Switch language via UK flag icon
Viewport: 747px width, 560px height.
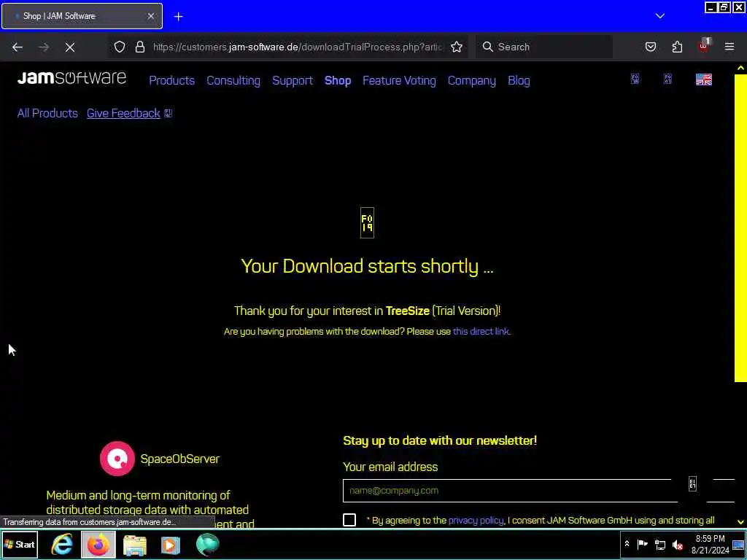tap(704, 79)
